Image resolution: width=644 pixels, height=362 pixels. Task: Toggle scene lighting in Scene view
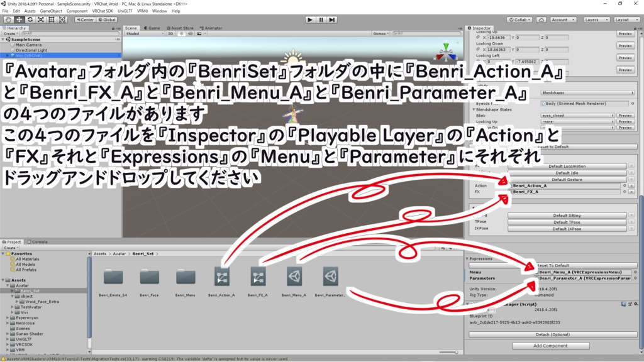(181, 35)
